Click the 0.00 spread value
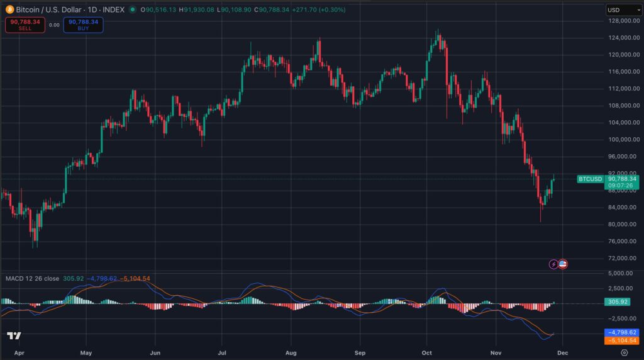This screenshot has height=360, width=644. 54,25
